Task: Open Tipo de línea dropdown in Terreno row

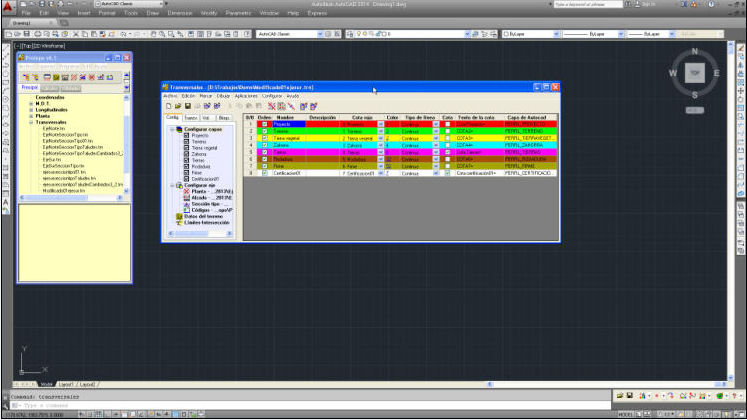Action: [435, 131]
